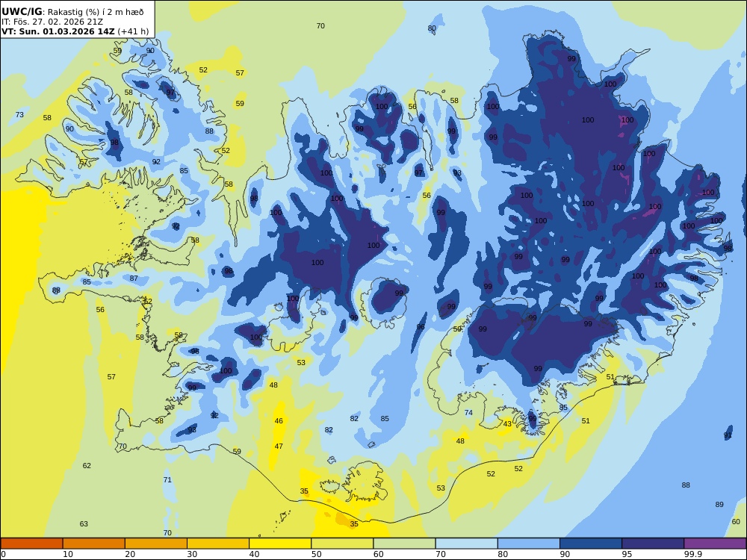Click the "10" legend tick label
Screen dimensions: 747x560
pos(68,554)
